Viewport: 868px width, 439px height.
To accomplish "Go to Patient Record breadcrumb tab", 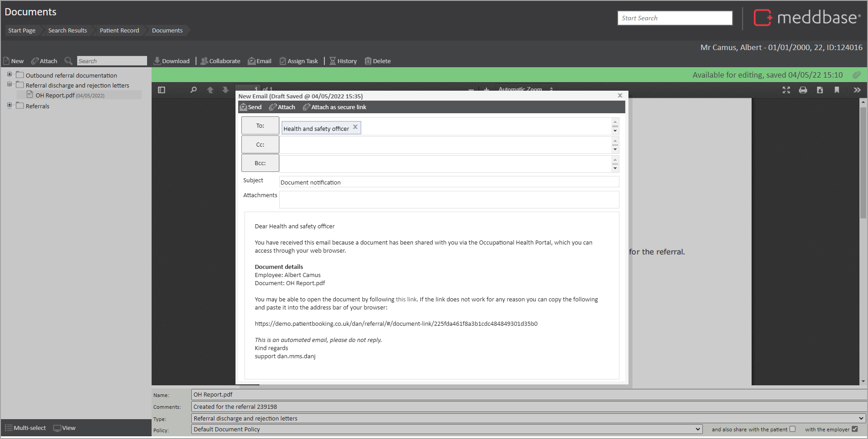I will [x=119, y=30].
